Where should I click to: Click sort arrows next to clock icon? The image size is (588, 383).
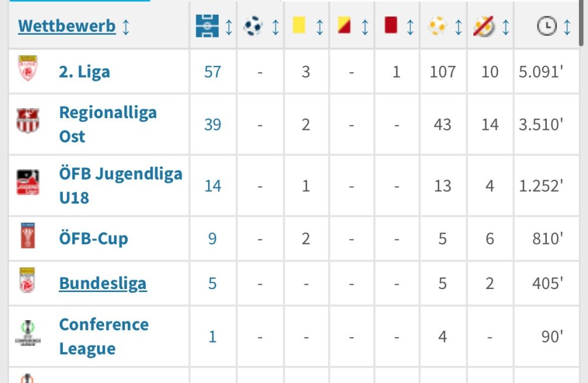point(567,26)
